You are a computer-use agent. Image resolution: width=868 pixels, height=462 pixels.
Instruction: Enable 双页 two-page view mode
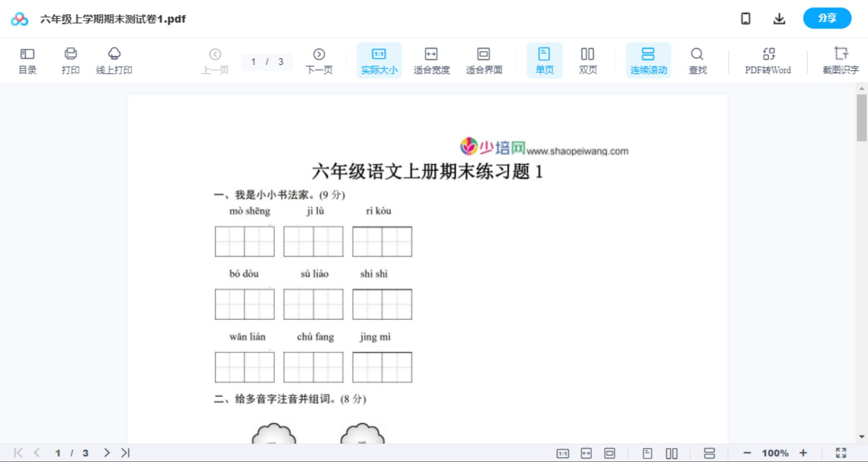(x=588, y=60)
